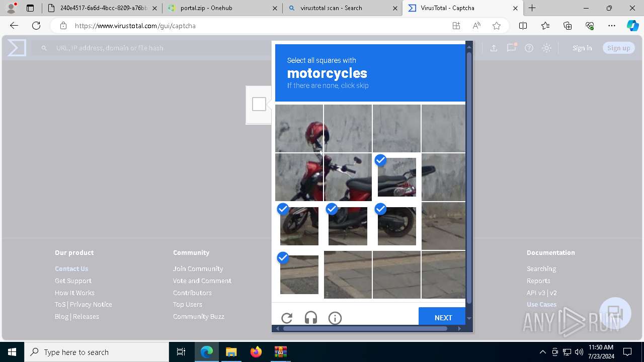Image resolution: width=644 pixels, height=362 pixels.
Task: Show hidden tray icons chevron
Action: pos(542,352)
